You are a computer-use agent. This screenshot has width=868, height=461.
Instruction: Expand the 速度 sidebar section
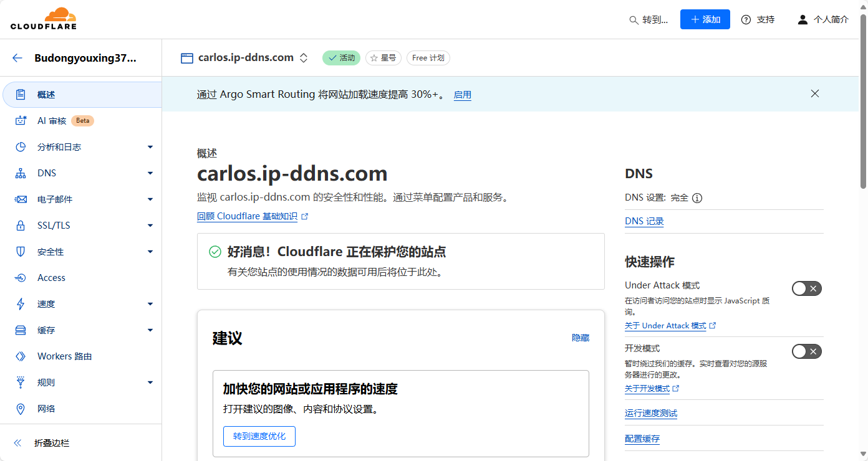(150, 304)
